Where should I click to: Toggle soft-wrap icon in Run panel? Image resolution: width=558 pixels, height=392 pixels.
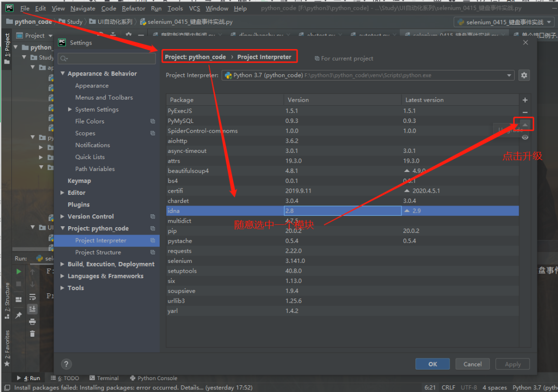(x=33, y=296)
